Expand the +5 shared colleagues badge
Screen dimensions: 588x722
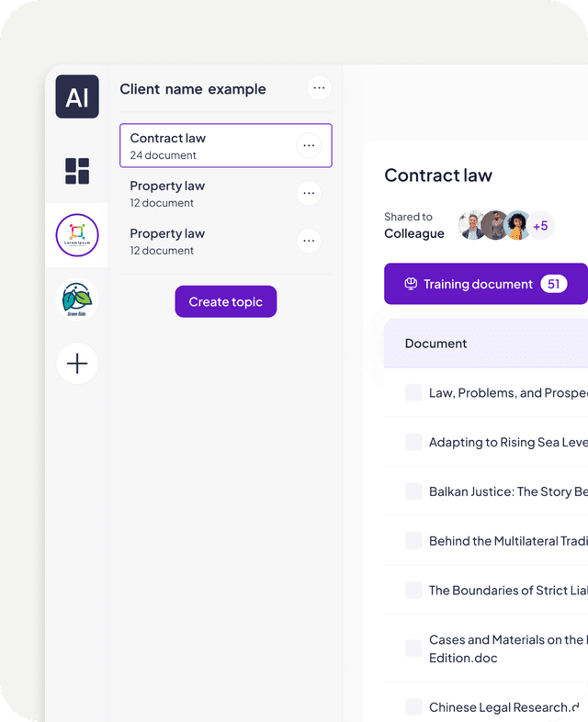540,226
